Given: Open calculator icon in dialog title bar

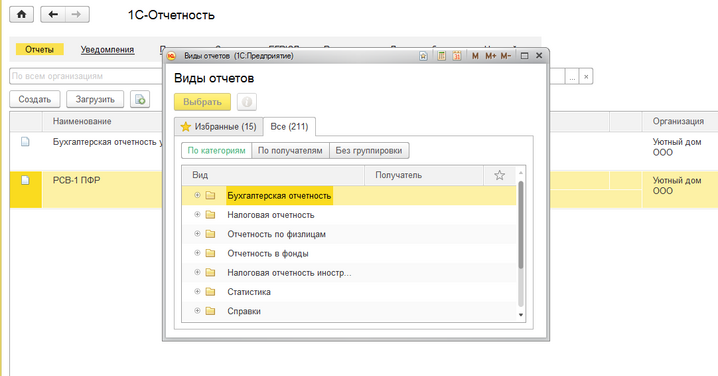Looking at the screenshot, I should click(441, 56).
